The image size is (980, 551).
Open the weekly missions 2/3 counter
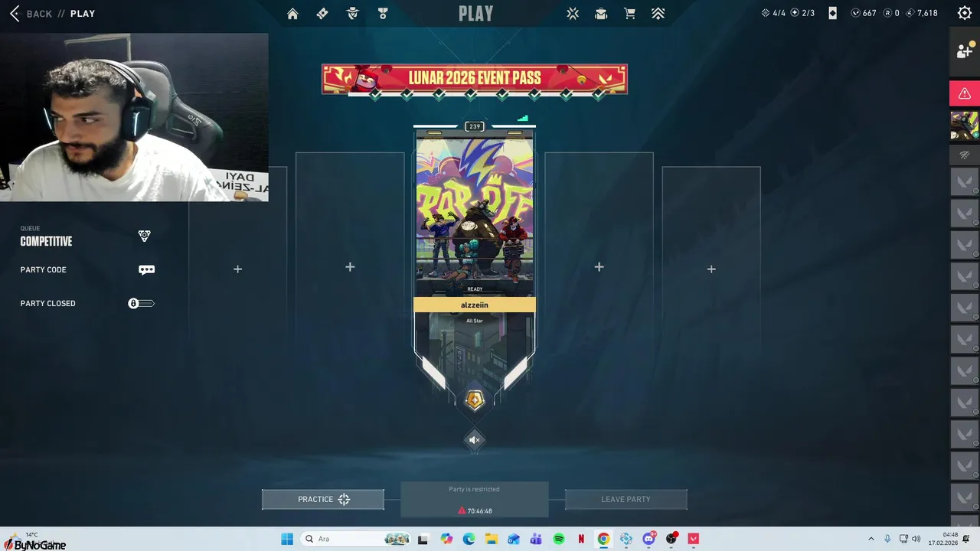[802, 13]
